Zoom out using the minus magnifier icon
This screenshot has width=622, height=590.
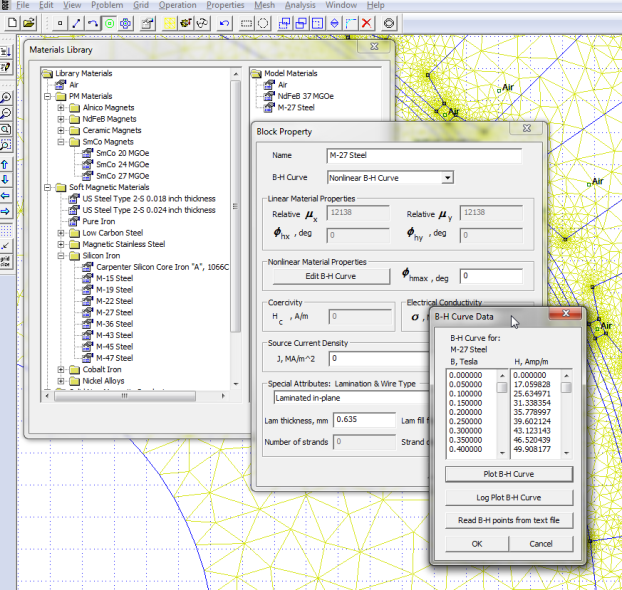pos(6,113)
